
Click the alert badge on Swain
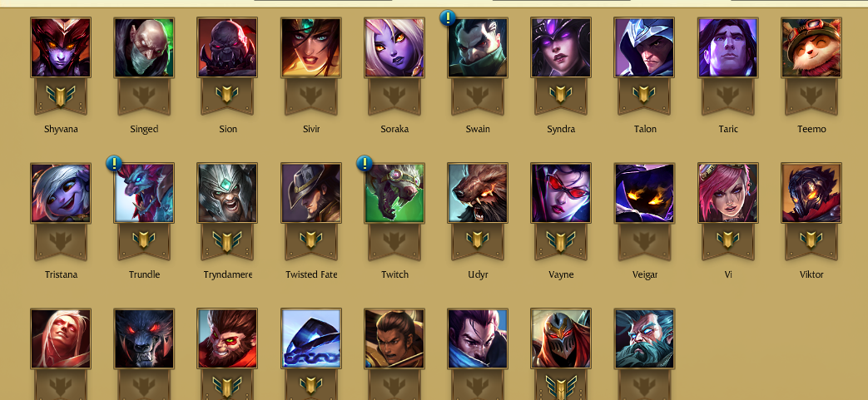(448, 17)
